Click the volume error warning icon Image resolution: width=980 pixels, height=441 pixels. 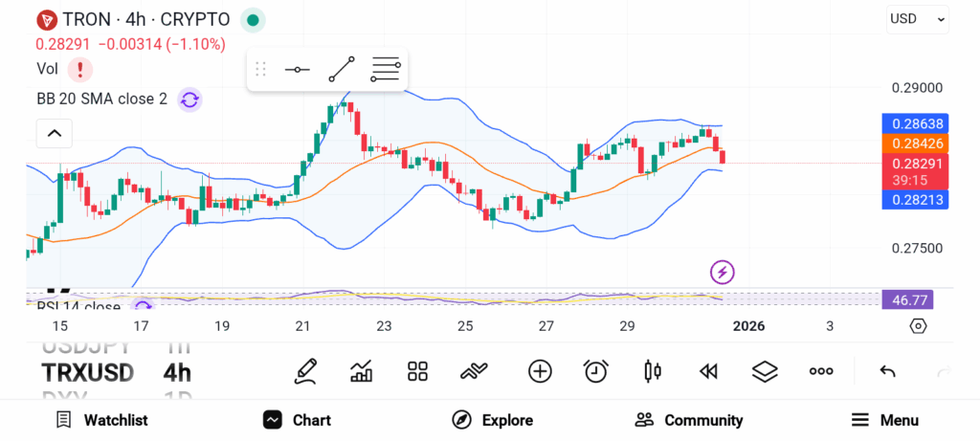(x=80, y=69)
